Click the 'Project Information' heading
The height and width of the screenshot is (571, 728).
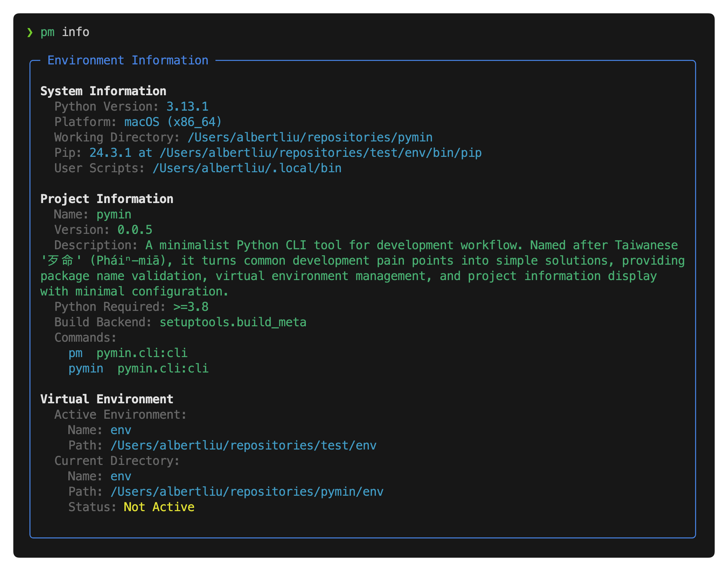click(x=107, y=199)
